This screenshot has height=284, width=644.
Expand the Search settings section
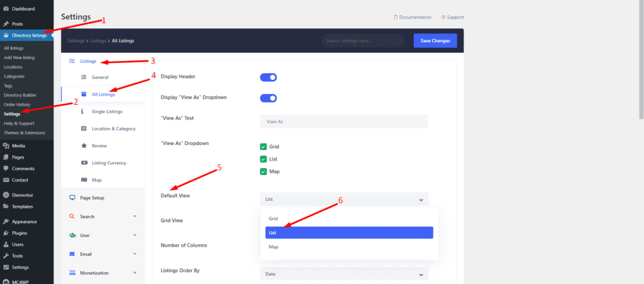(103, 217)
